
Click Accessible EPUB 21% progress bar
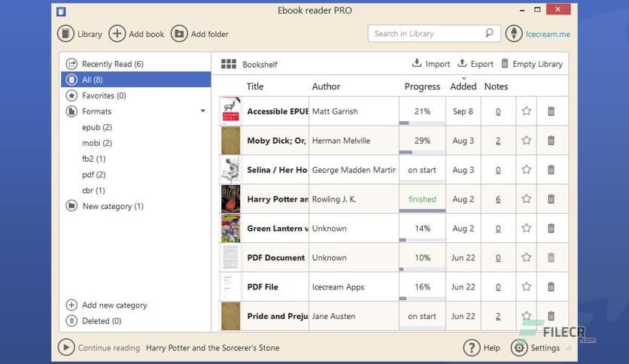422,123
